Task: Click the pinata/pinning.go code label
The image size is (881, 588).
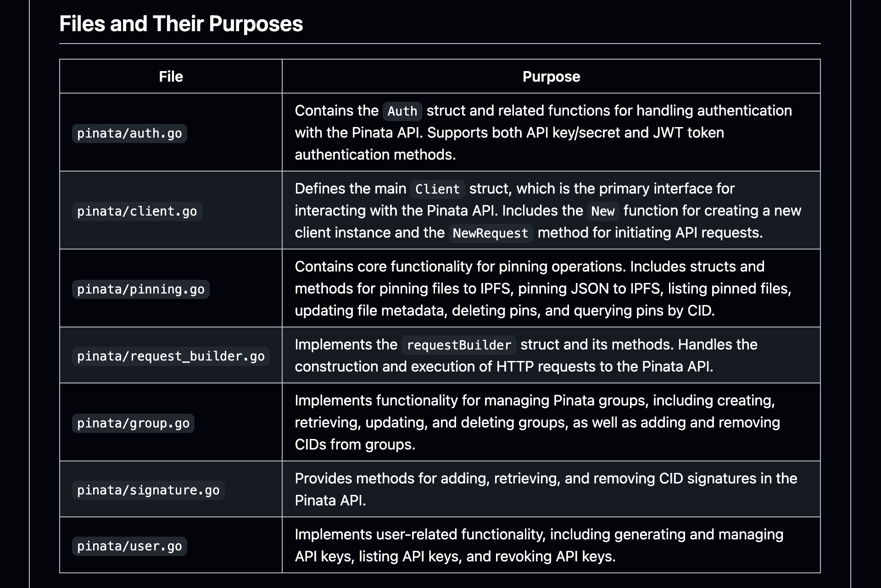Action: click(x=140, y=289)
